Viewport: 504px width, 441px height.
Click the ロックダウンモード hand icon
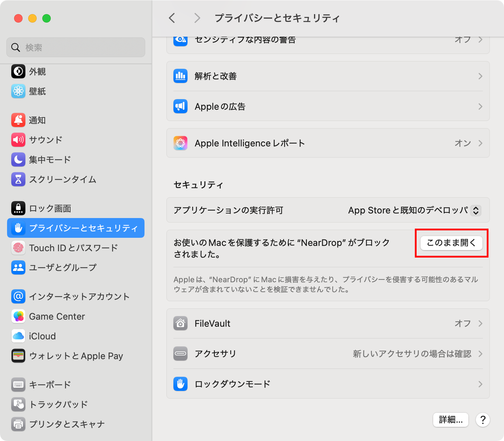point(180,384)
